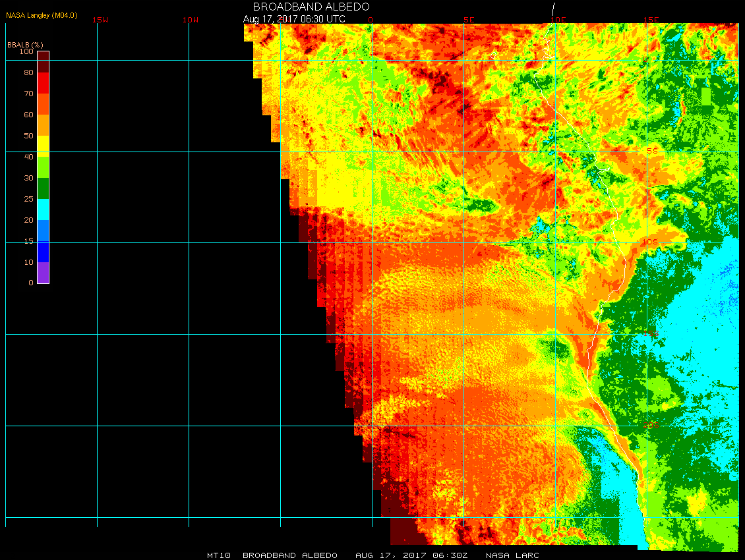Click the legend value "80"
Viewport: 745px width, 560px height.
[x=29, y=72]
